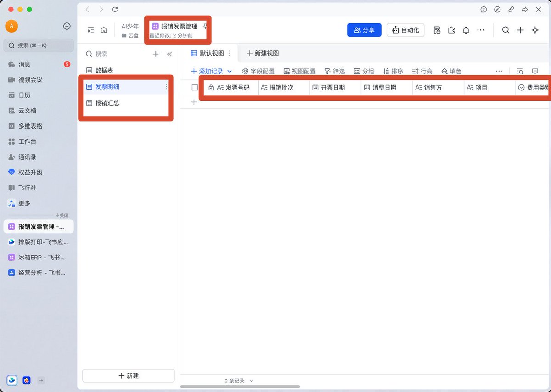
Task: Tick the select-all checkbox in header row
Action: (195, 88)
